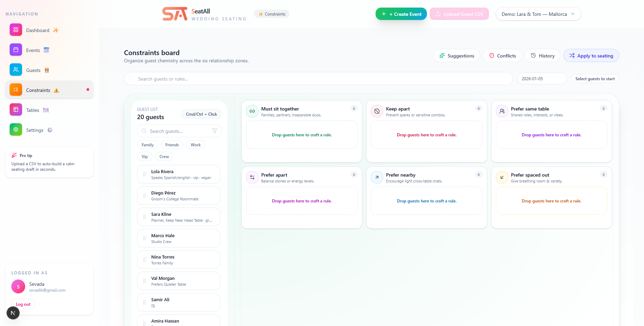Open the Dashboard icon in the sidebar

click(x=16, y=30)
